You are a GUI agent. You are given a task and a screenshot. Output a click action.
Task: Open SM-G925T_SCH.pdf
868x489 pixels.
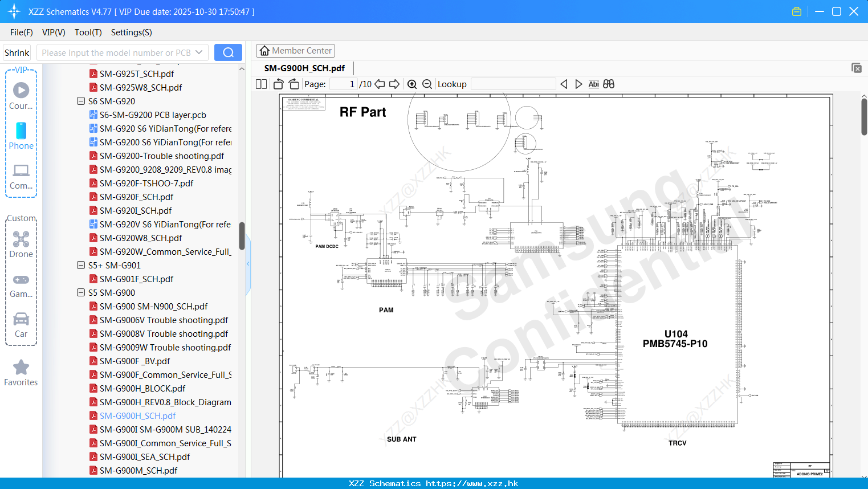click(x=132, y=74)
